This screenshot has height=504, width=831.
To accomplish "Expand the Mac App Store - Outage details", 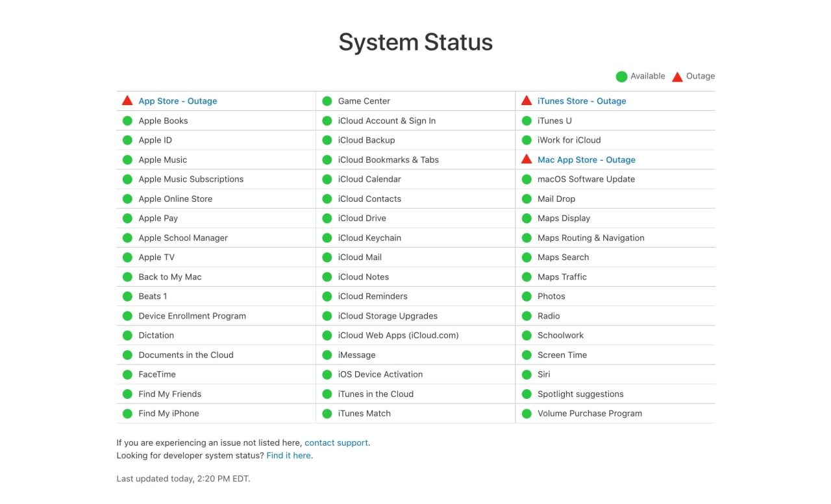I will [586, 160].
